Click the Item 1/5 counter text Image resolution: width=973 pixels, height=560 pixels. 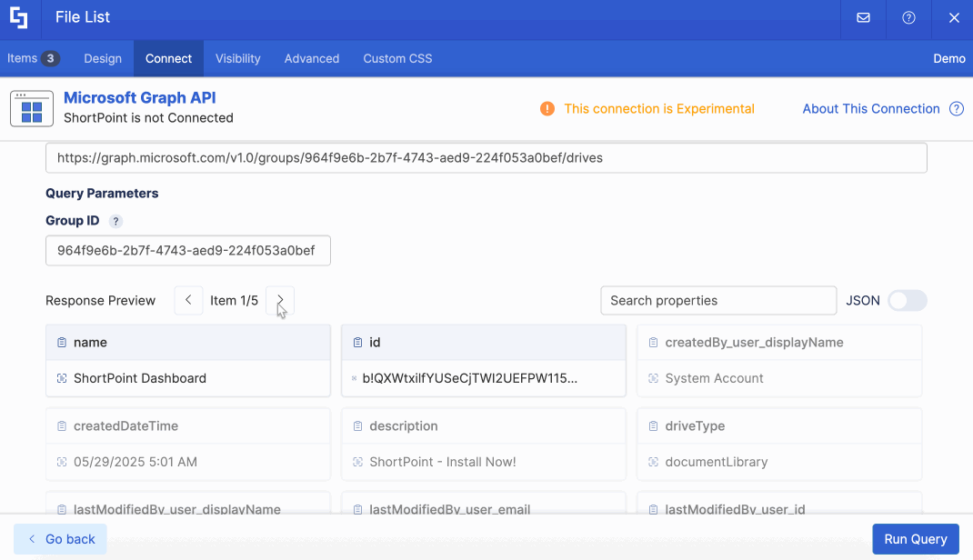tap(234, 300)
